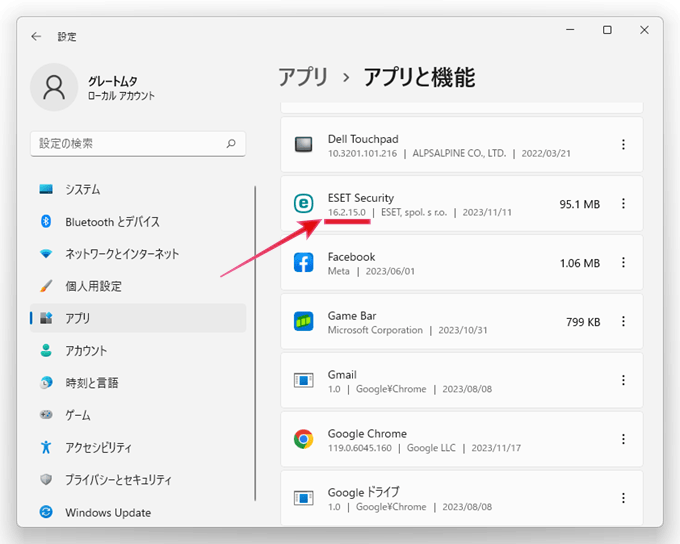Click the Game Bar 799 KB size
680x544 pixels.
583,322
